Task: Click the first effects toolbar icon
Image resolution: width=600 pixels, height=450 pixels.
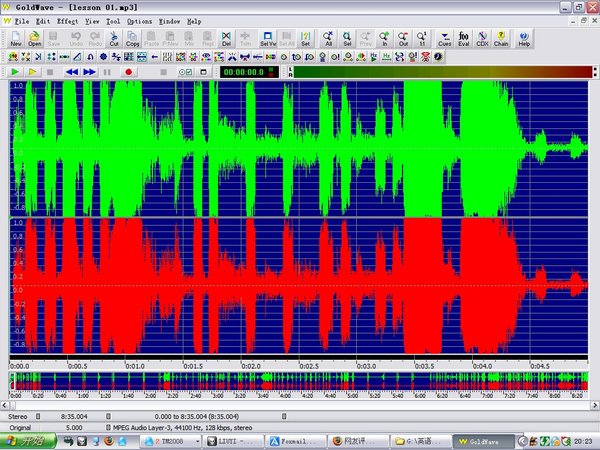Action: tap(13, 57)
